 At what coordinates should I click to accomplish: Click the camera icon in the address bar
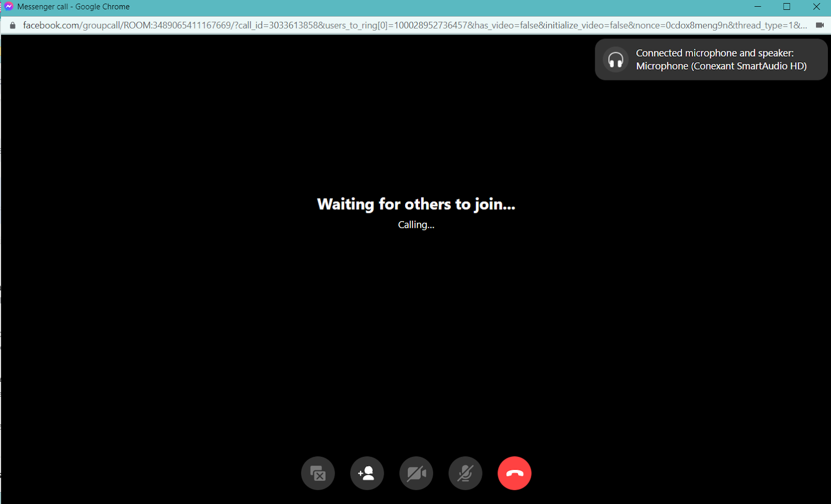click(x=820, y=25)
